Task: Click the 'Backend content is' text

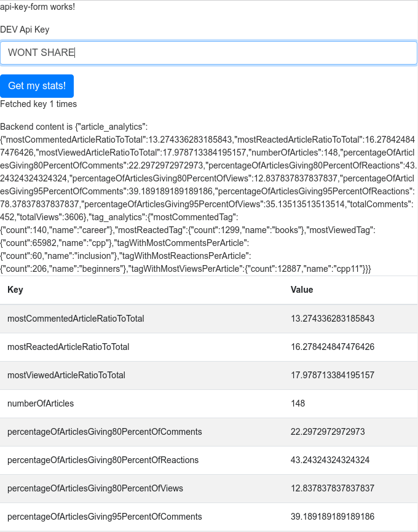Action: 36,127
